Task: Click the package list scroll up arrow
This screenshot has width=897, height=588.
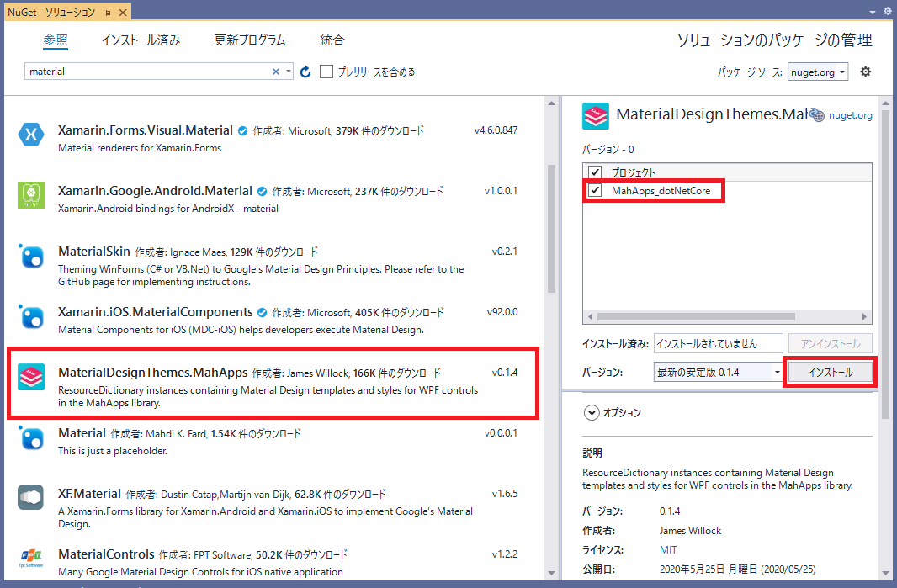Action: 551,103
